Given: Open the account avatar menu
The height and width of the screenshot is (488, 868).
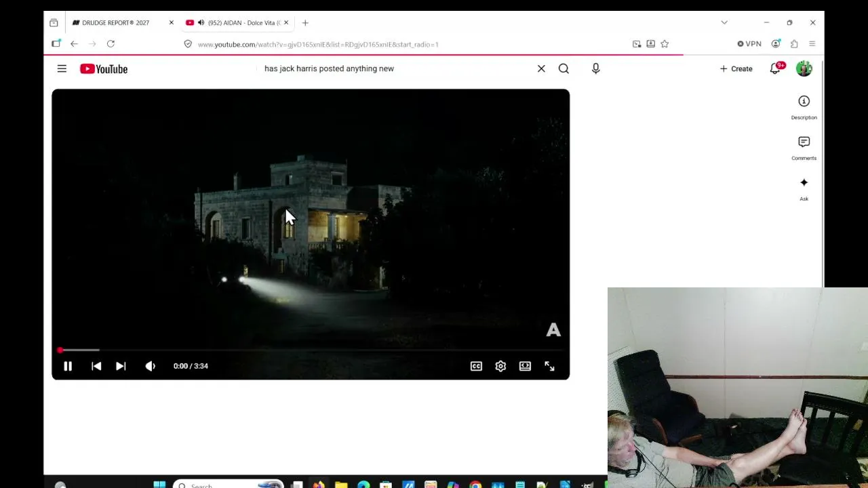Looking at the screenshot, I should click(x=804, y=68).
